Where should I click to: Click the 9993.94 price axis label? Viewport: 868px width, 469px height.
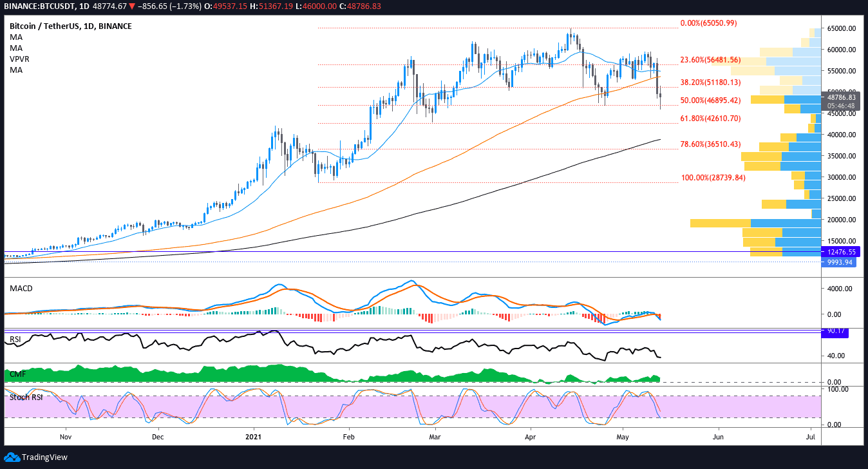tap(840, 262)
